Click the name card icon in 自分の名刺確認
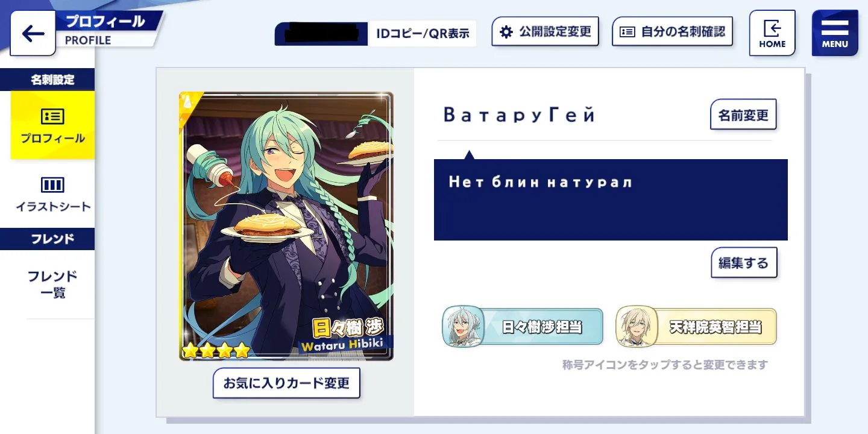The image size is (868, 434). [627, 32]
